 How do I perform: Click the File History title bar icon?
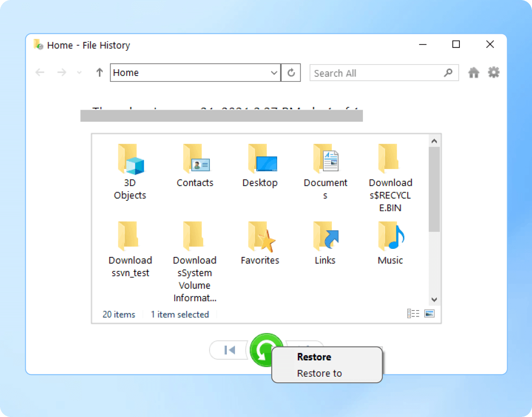pos(38,44)
